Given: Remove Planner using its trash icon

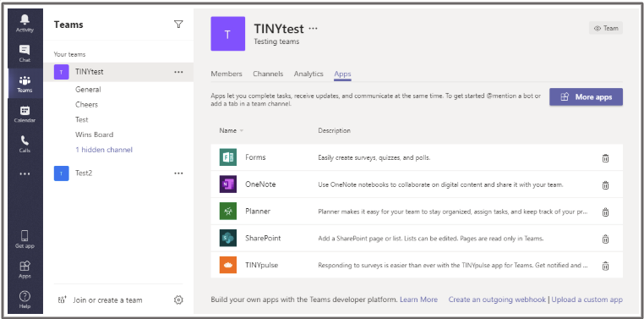Looking at the screenshot, I should tap(605, 212).
